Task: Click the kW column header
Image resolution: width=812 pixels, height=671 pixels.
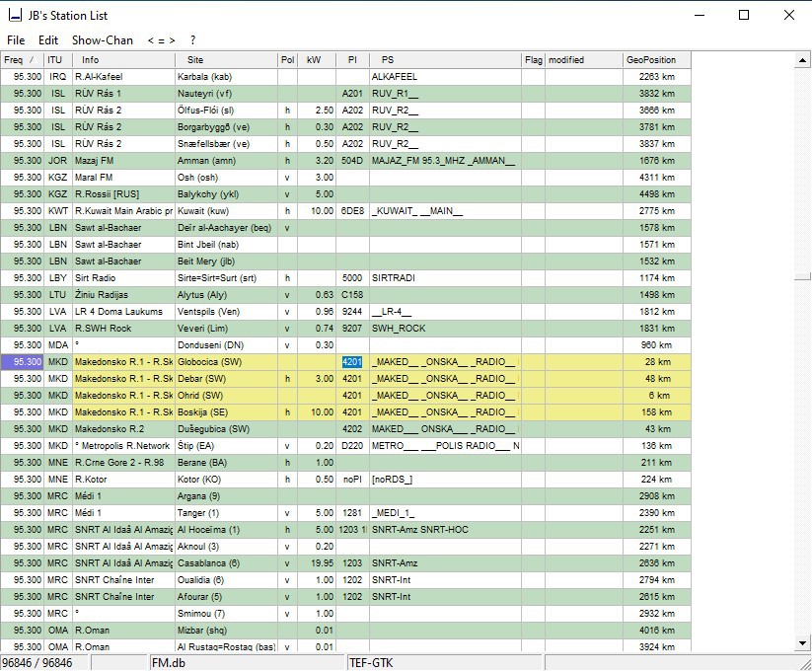Action: pyautogui.click(x=316, y=60)
